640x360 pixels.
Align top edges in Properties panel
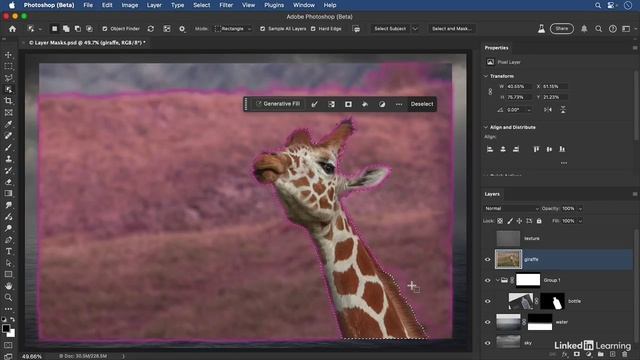[x=536, y=149]
